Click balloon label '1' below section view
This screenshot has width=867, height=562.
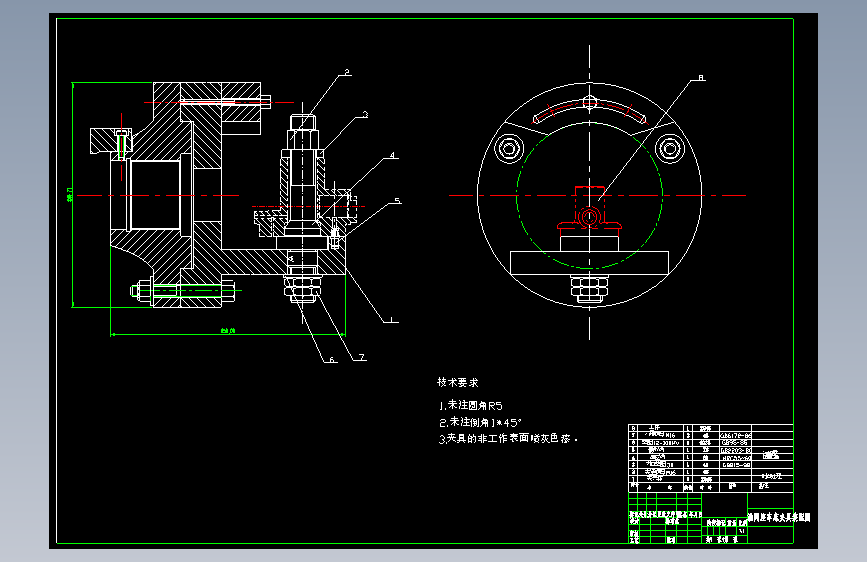391,319
